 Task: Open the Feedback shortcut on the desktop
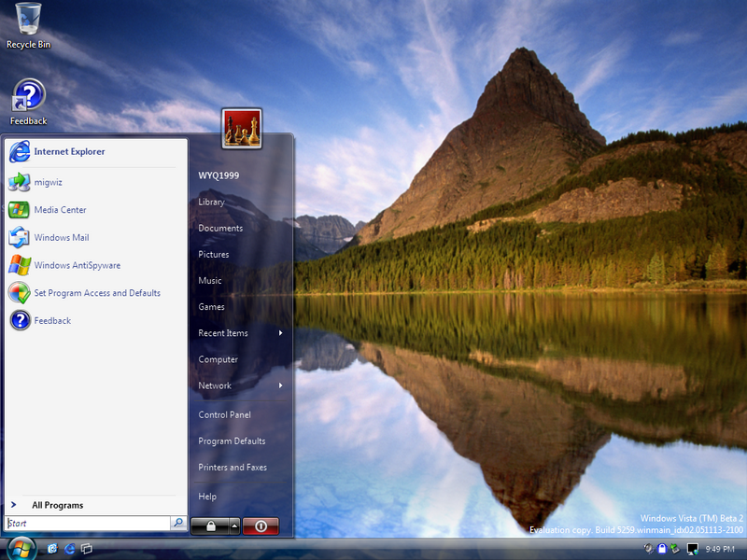(x=29, y=102)
